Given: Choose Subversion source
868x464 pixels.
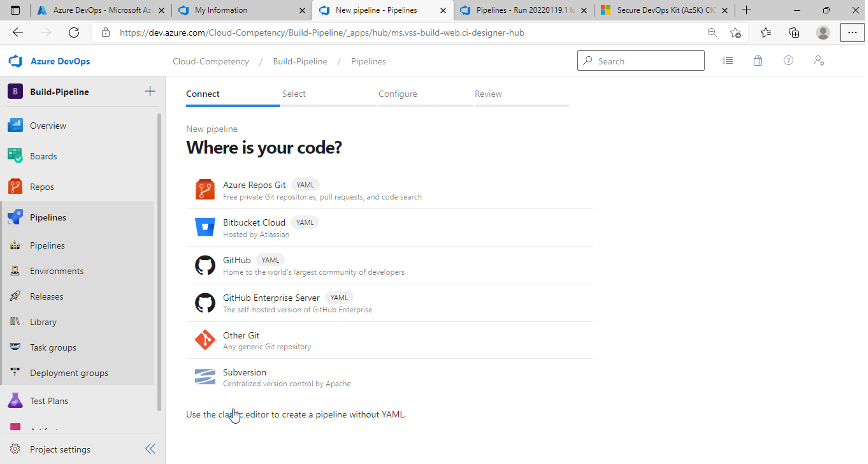Looking at the screenshot, I should pos(390,377).
